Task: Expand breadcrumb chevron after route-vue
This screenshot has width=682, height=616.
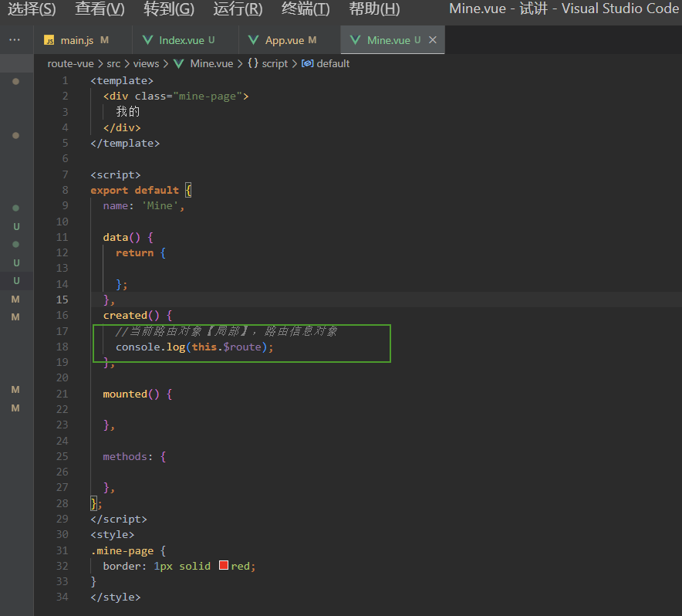Action: [x=100, y=63]
